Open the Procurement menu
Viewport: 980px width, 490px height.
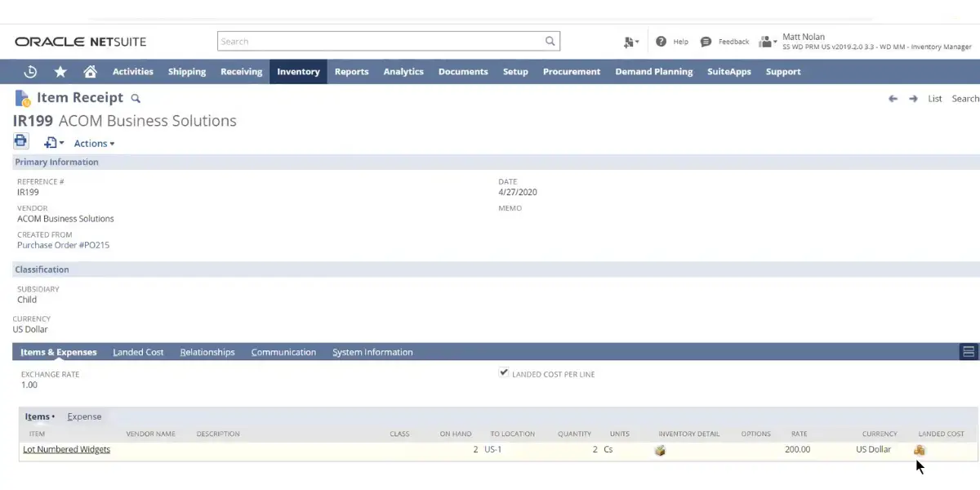point(572,72)
